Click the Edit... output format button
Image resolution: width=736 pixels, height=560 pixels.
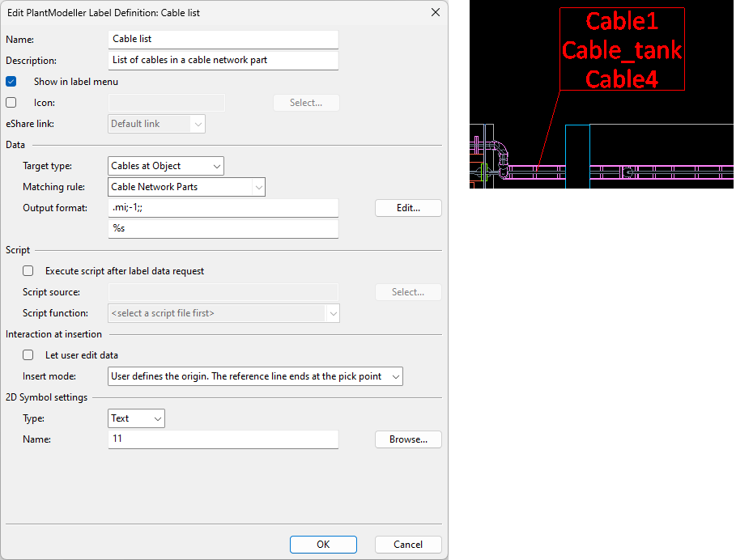click(x=408, y=208)
